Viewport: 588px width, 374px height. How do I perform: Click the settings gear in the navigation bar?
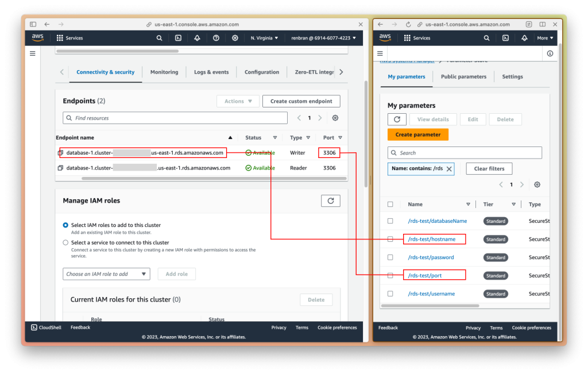tap(235, 38)
